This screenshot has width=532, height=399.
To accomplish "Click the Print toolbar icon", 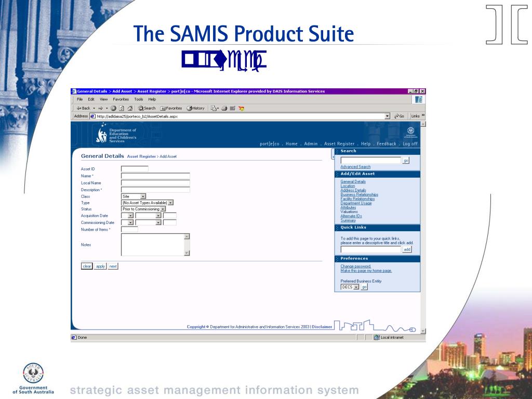I will [x=224, y=108].
